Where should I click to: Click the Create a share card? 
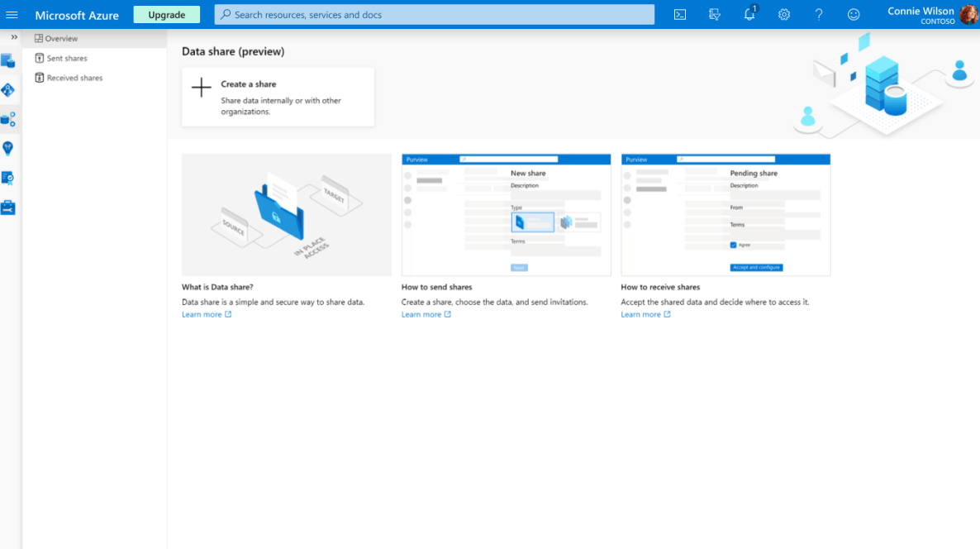278,97
